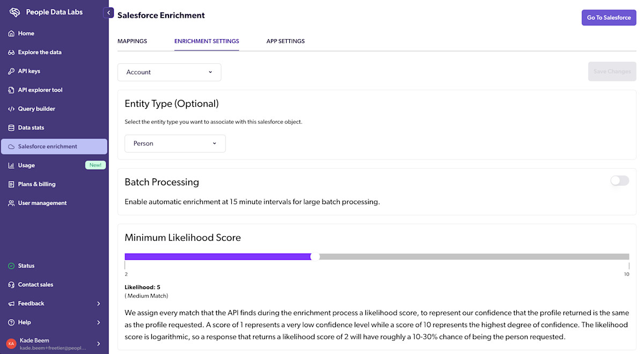Select the Explore the data icon

(12, 52)
